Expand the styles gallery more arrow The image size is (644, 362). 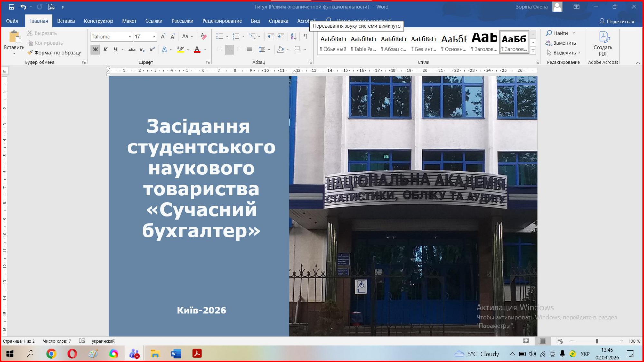pos(533,51)
